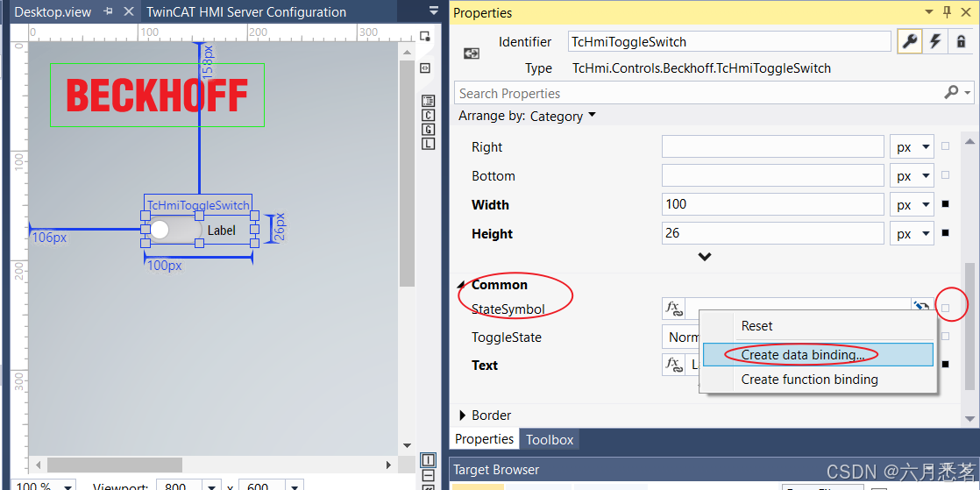Click the Width value field showing 100
The height and width of the screenshot is (490, 980).
773,204
